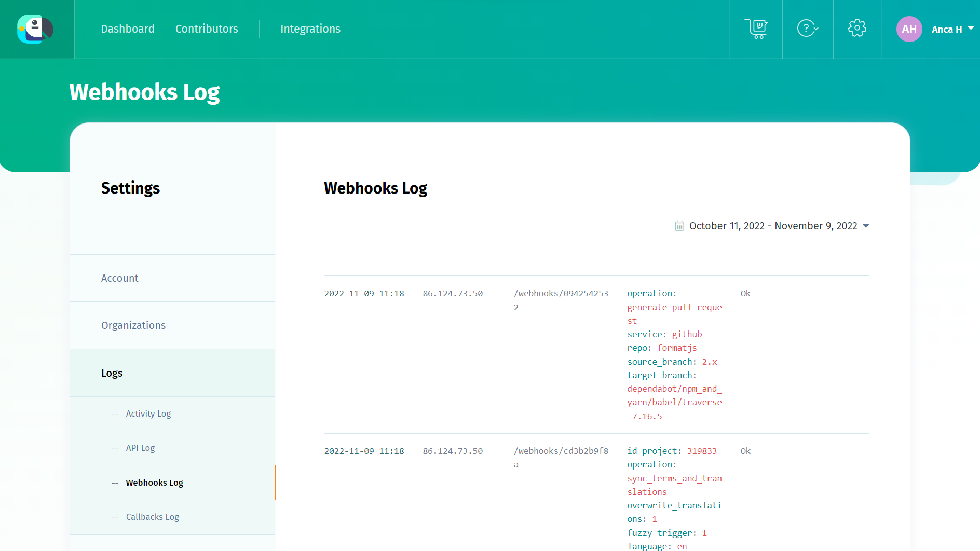Open the Account settings page
The width and height of the screenshot is (980, 551).
pyautogui.click(x=119, y=278)
